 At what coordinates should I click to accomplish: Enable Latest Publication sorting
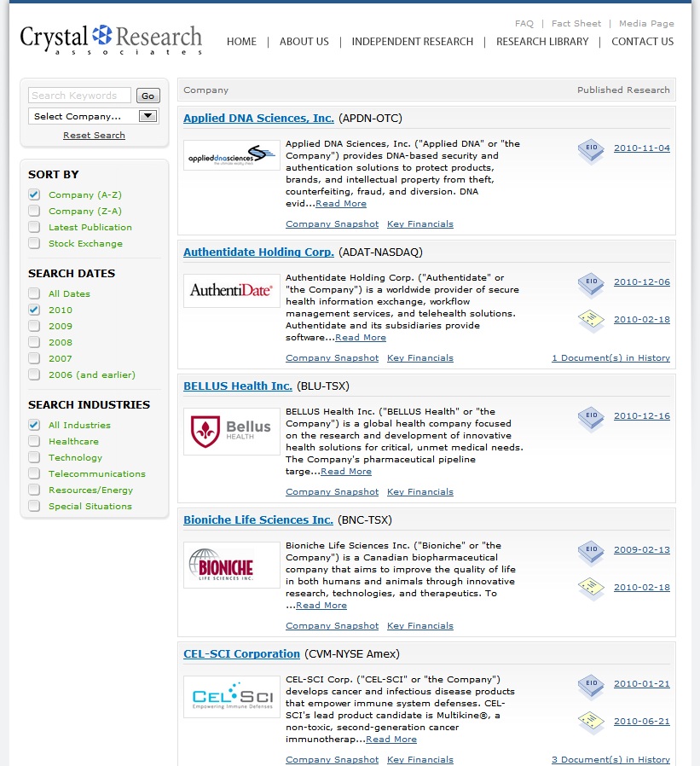coord(34,227)
